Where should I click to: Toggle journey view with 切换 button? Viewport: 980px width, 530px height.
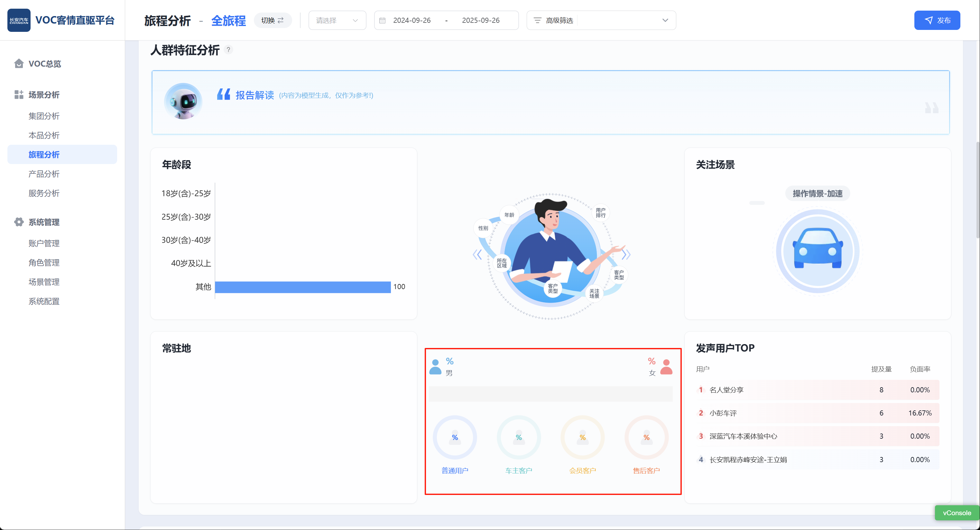tap(273, 21)
